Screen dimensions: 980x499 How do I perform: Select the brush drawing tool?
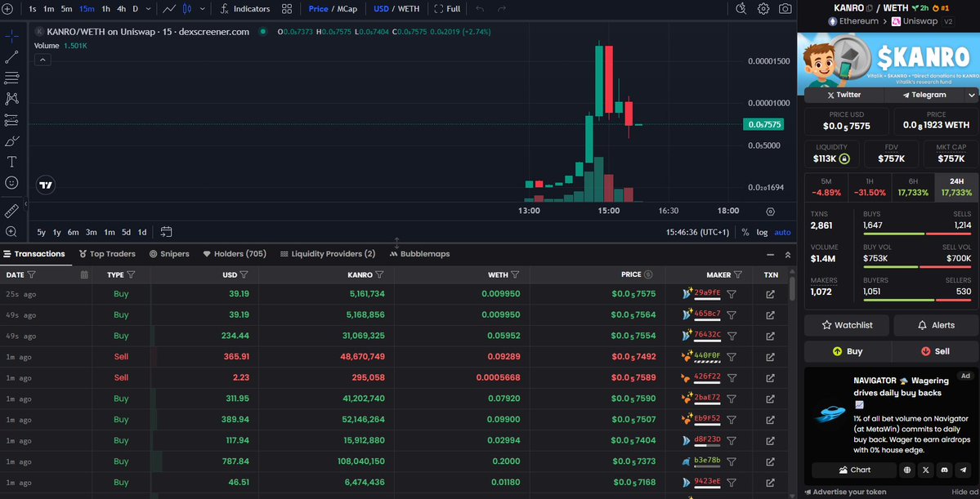[11, 141]
